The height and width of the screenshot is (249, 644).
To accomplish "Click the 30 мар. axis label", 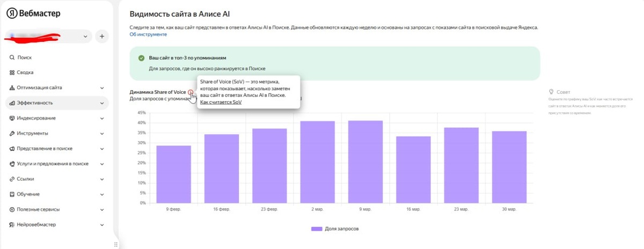I will pos(509,209).
